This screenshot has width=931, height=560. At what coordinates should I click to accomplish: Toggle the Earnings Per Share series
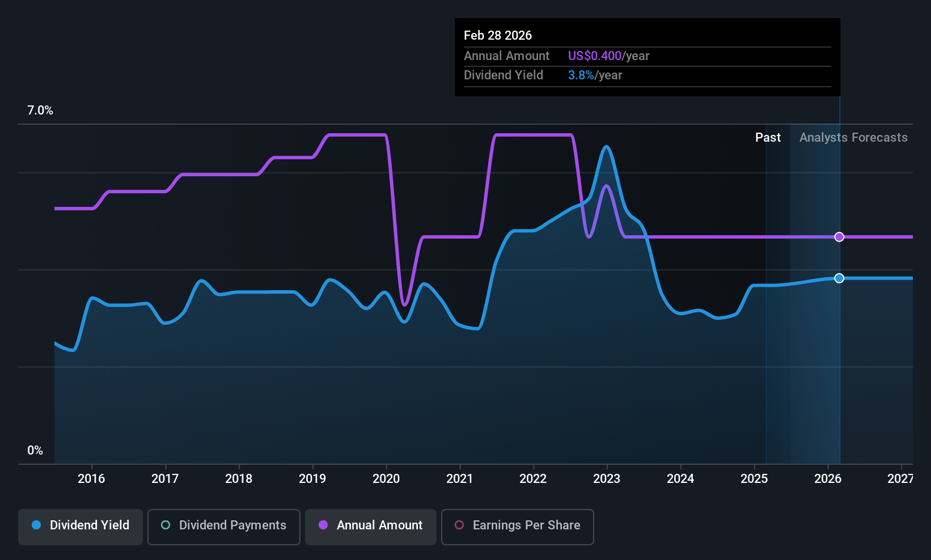pos(518,527)
